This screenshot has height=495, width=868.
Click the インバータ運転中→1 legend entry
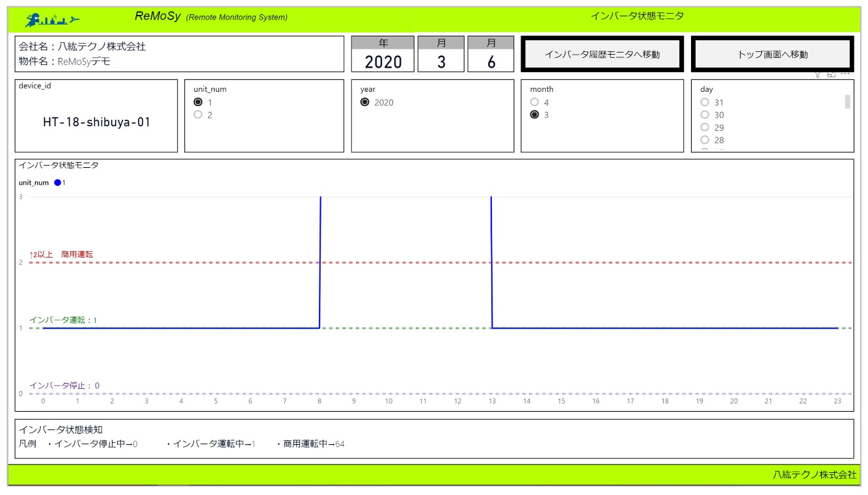[211, 444]
